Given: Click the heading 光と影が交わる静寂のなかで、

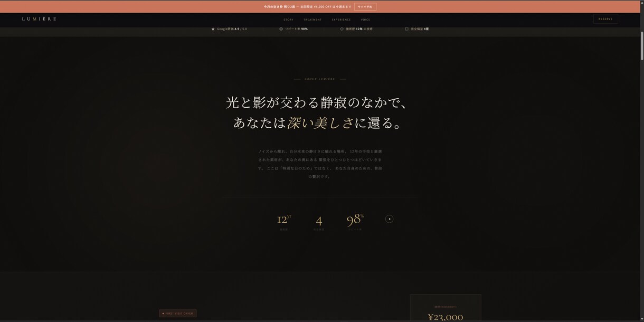Looking at the screenshot, I should [x=317, y=102].
